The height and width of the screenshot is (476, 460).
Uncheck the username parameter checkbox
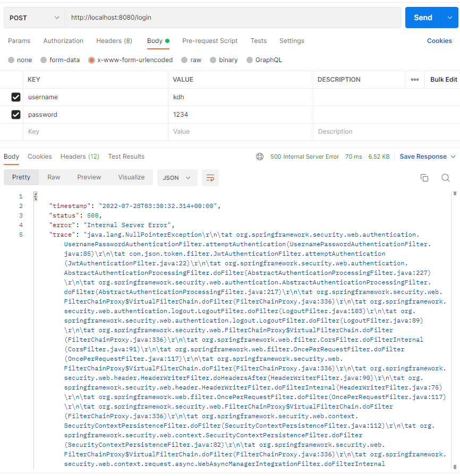pos(16,97)
